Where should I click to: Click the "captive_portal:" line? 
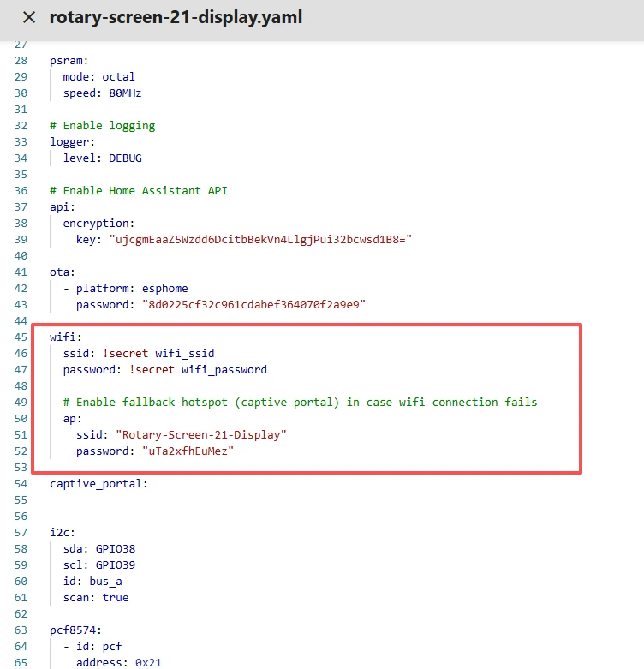click(98, 484)
